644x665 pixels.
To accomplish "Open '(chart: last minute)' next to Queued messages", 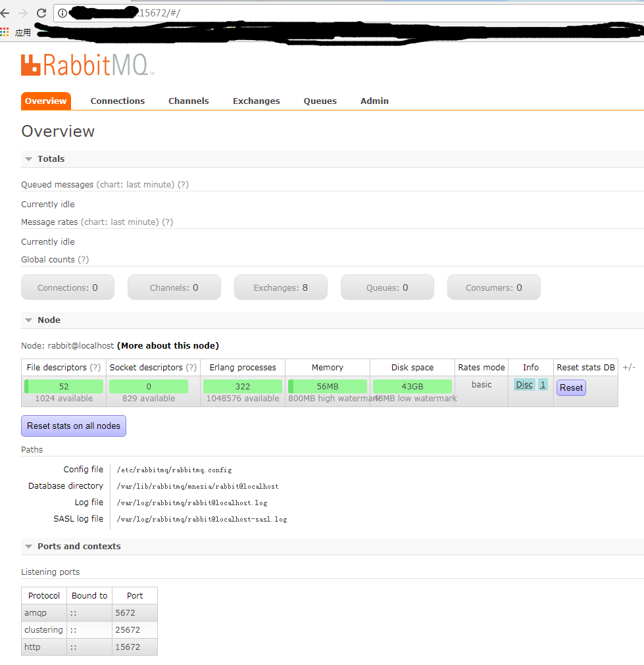I will [136, 184].
